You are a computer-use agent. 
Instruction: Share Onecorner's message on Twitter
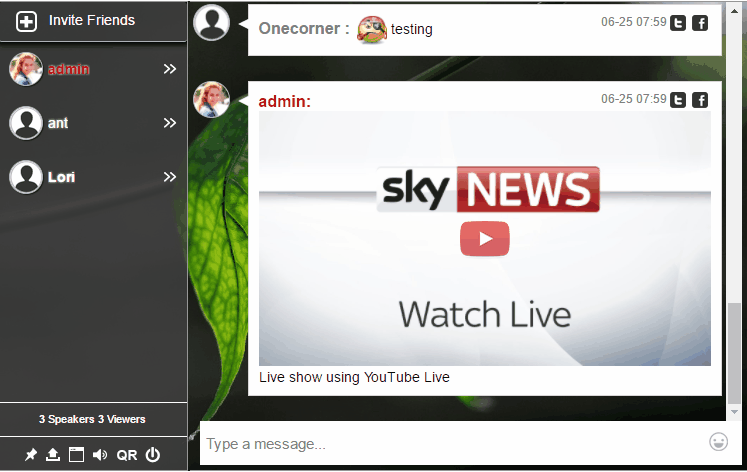pyautogui.click(x=678, y=23)
